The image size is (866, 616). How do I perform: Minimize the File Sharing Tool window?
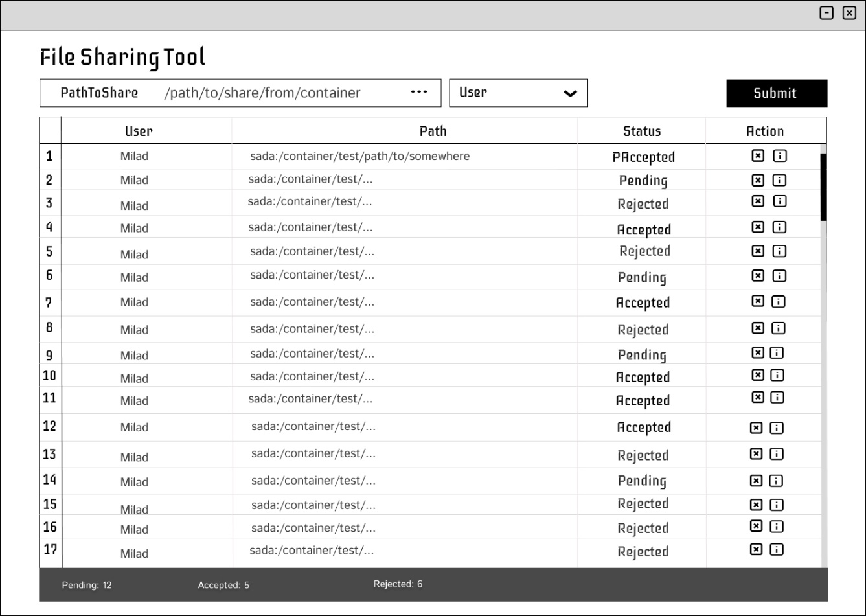(x=826, y=13)
